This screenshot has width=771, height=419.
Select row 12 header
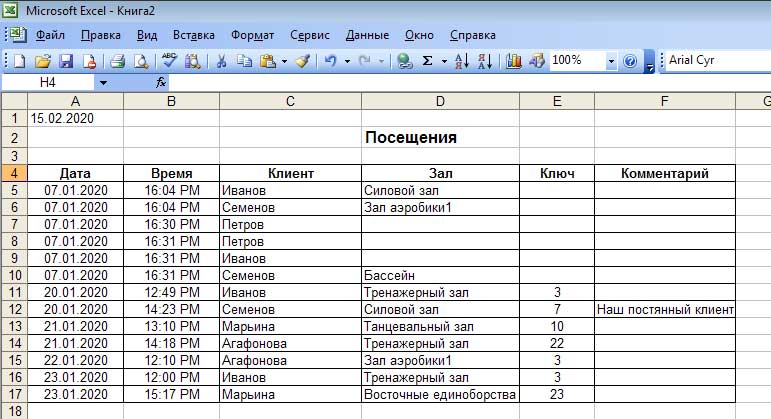[x=13, y=310]
